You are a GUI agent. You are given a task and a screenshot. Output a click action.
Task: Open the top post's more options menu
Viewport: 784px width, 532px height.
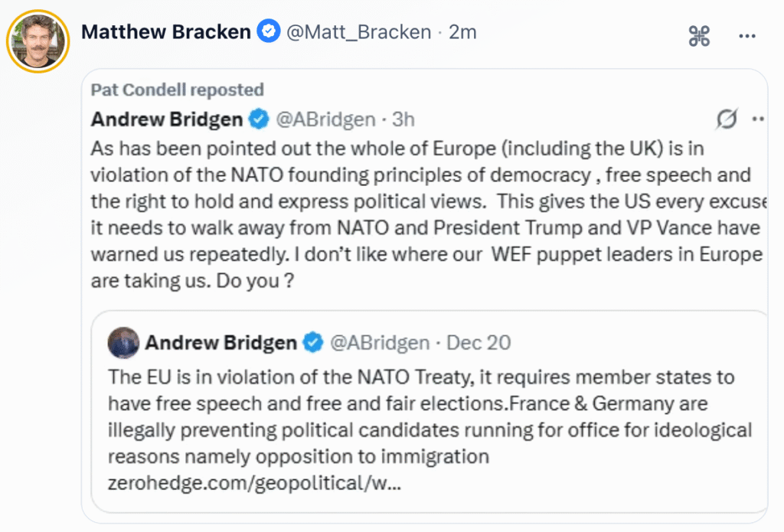746,35
